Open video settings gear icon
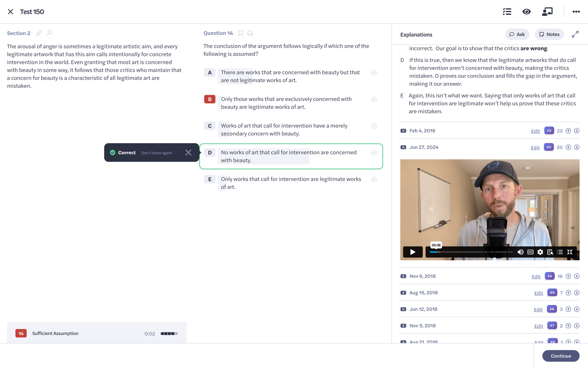 [x=540, y=252]
